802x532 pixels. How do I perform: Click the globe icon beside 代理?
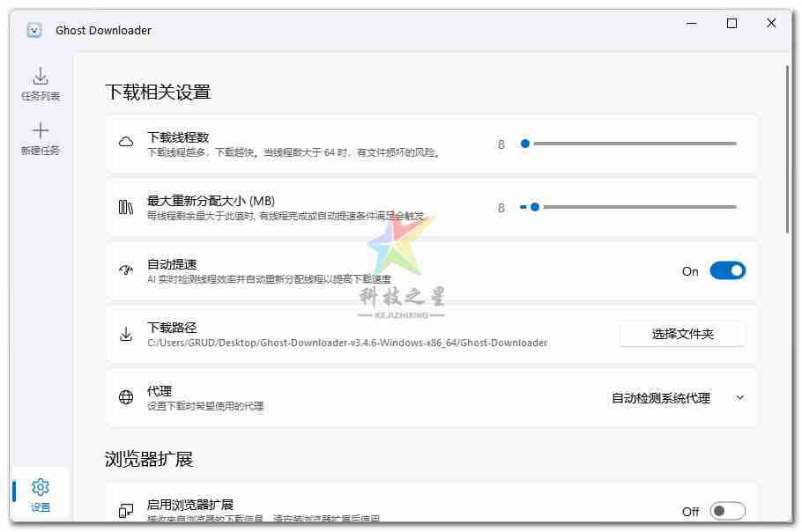126,397
